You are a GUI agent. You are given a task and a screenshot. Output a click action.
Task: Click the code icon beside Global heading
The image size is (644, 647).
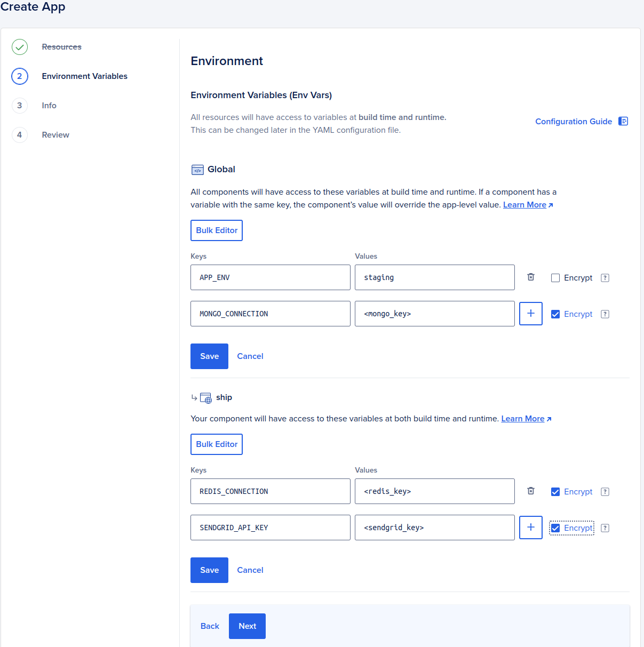[198, 169]
